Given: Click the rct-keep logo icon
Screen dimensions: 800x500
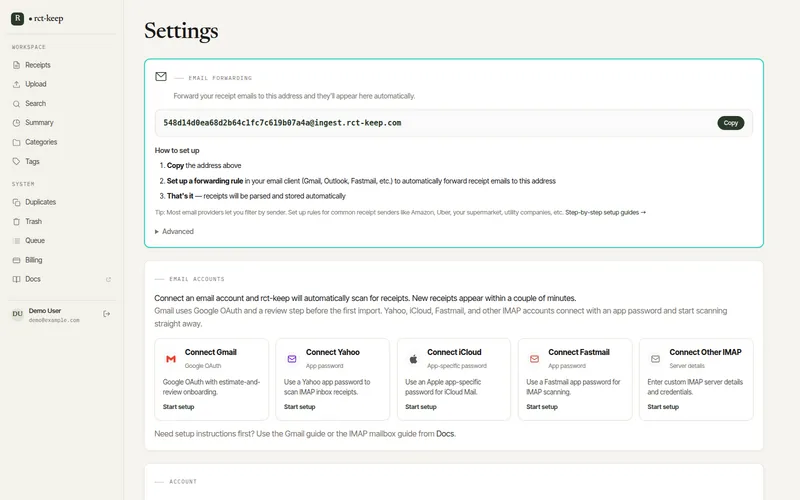Looking at the screenshot, I should pos(17,18).
